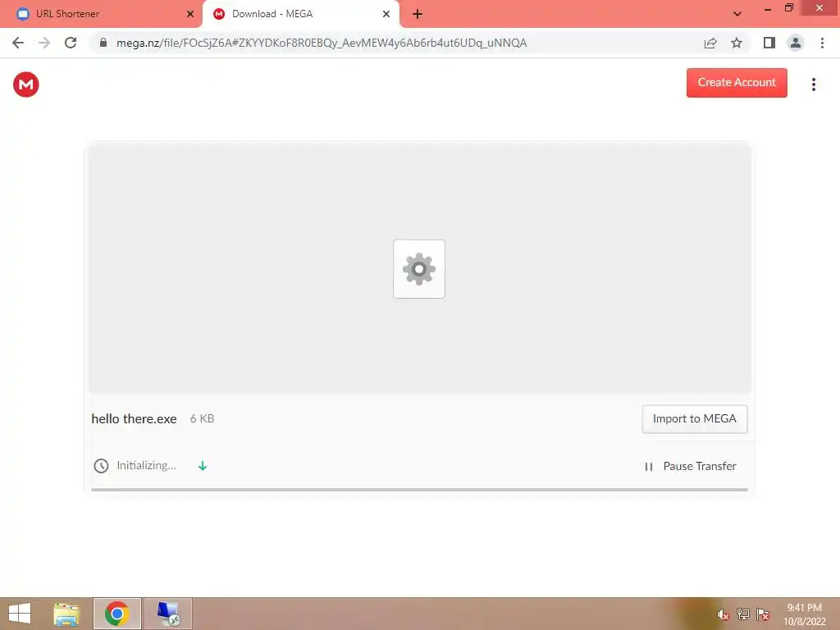Click the clock icon beside Initializing
Screen dimensions: 840x630
click(101, 466)
